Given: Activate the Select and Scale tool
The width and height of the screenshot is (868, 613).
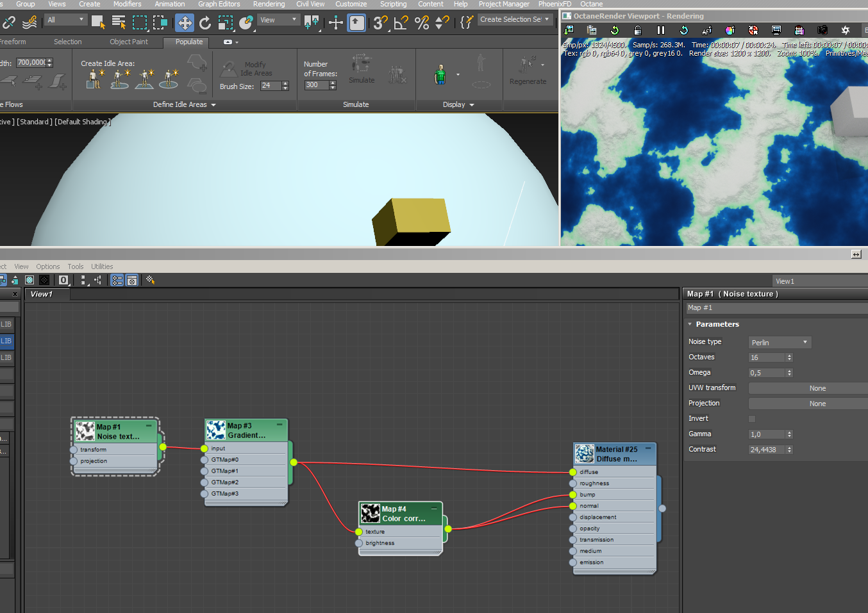Looking at the screenshot, I should pyautogui.click(x=226, y=22).
